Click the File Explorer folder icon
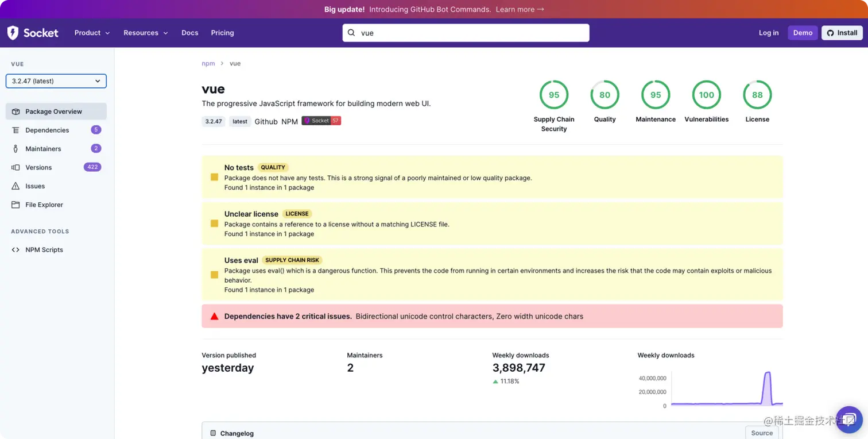 tap(15, 205)
